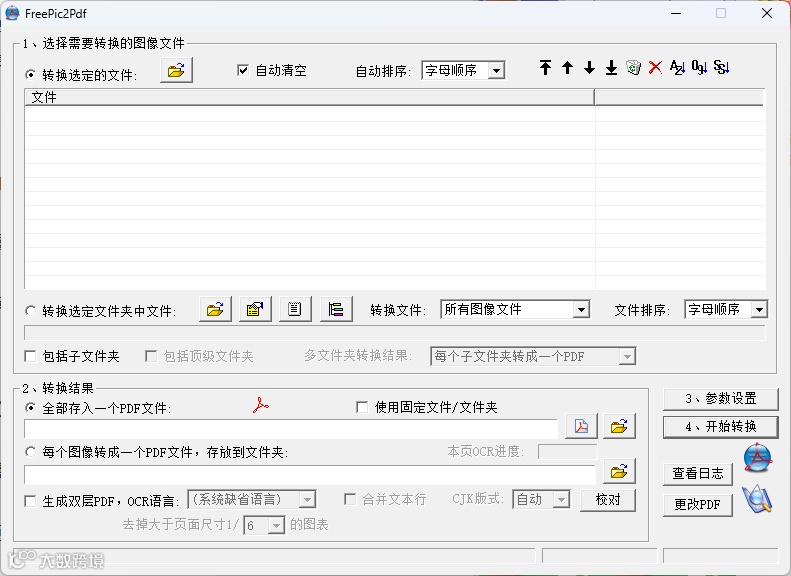Click the per-image output folder path field
Image resolution: width=791 pixels, height=576 pixels.
(310, 475)
